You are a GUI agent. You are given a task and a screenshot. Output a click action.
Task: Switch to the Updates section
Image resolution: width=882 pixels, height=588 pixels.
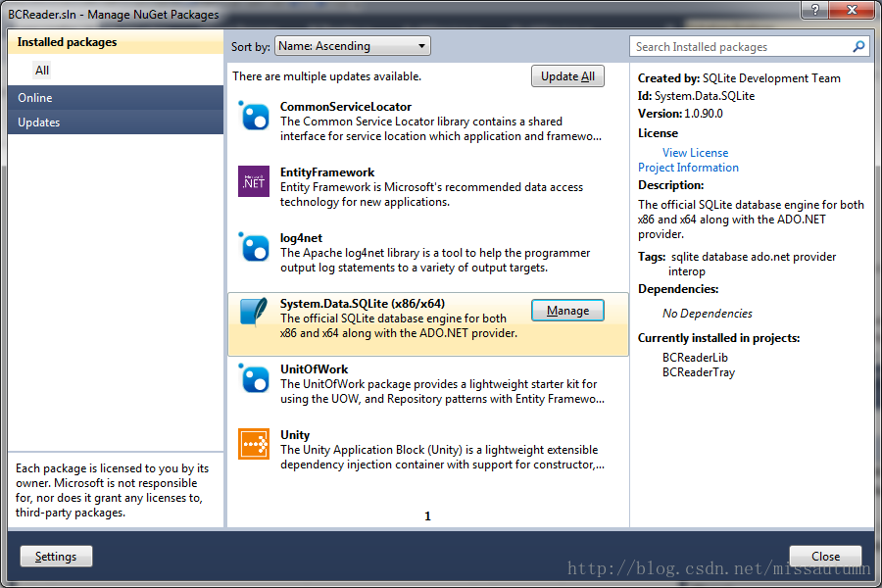pos(116,122)
